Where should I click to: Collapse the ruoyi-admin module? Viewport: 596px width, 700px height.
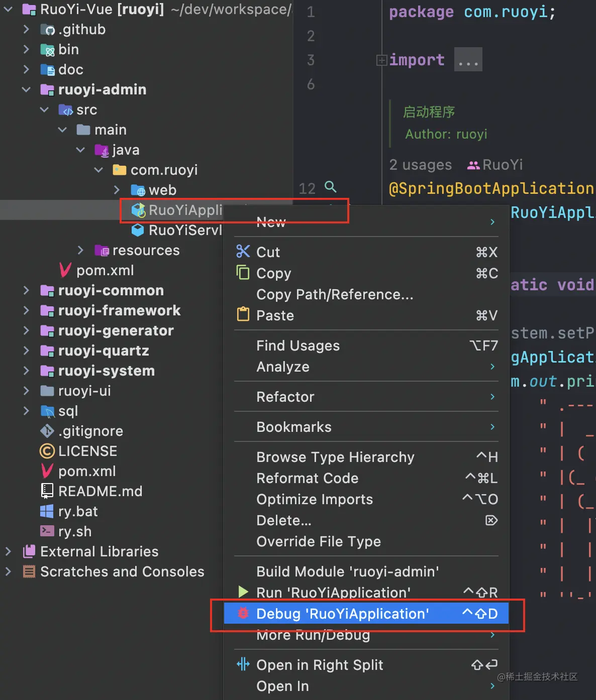pyautogui.click(x=26, y=89)
